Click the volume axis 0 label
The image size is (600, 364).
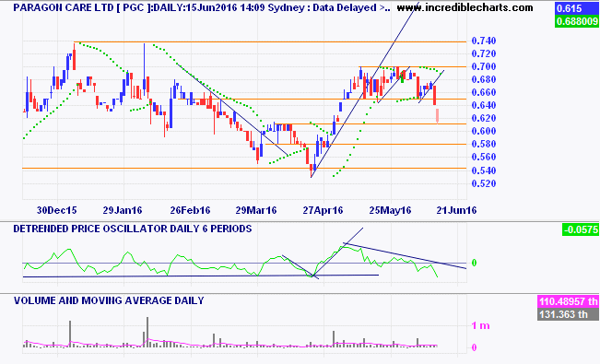475,347
